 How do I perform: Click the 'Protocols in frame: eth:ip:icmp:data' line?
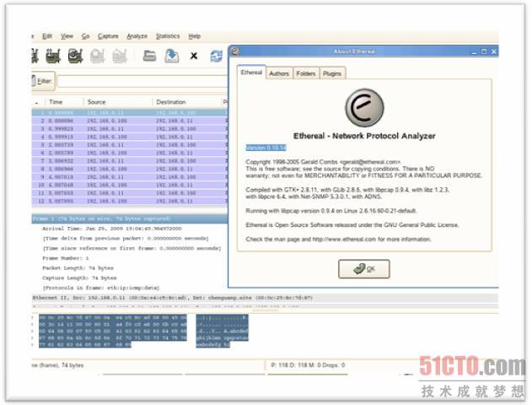(101, 288)
